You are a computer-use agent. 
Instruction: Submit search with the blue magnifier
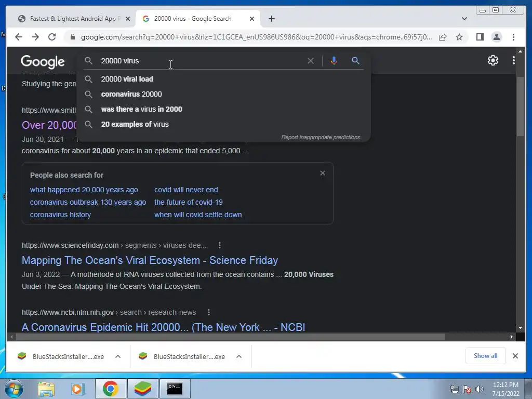point(355,61)
